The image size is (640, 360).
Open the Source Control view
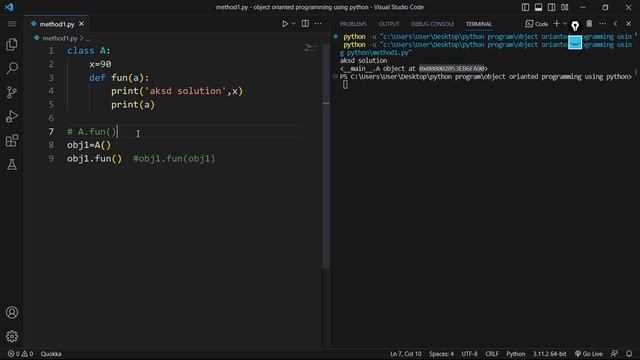point(12,92)
